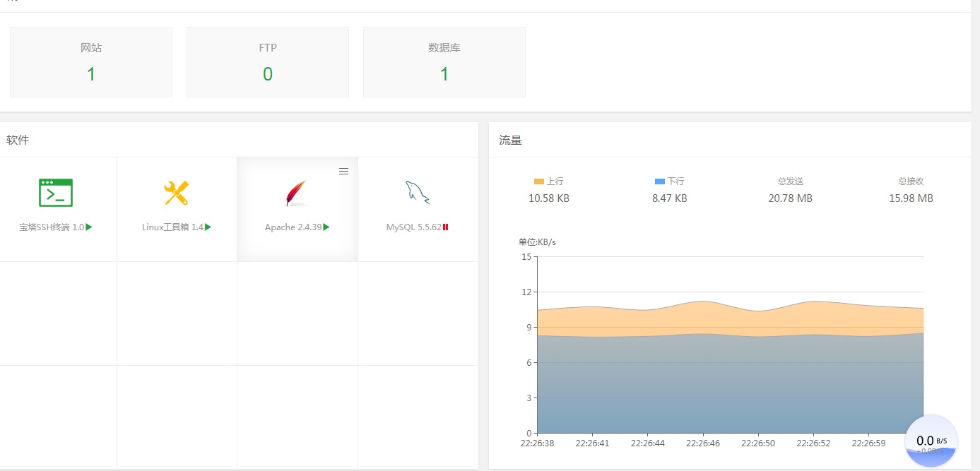This screenshot has width=980, height=471.
Task: Click the 22:26:38 time axis label
Action: [537, 443]
